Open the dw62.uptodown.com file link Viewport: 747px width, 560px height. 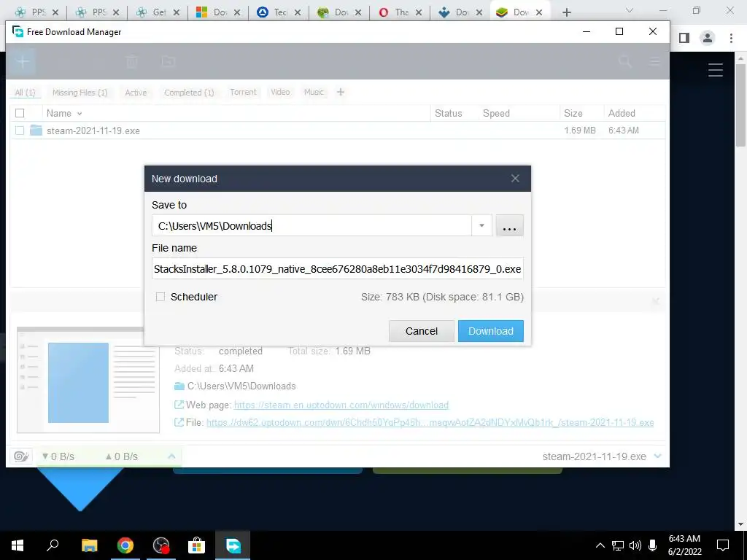(x=430, y=422)
